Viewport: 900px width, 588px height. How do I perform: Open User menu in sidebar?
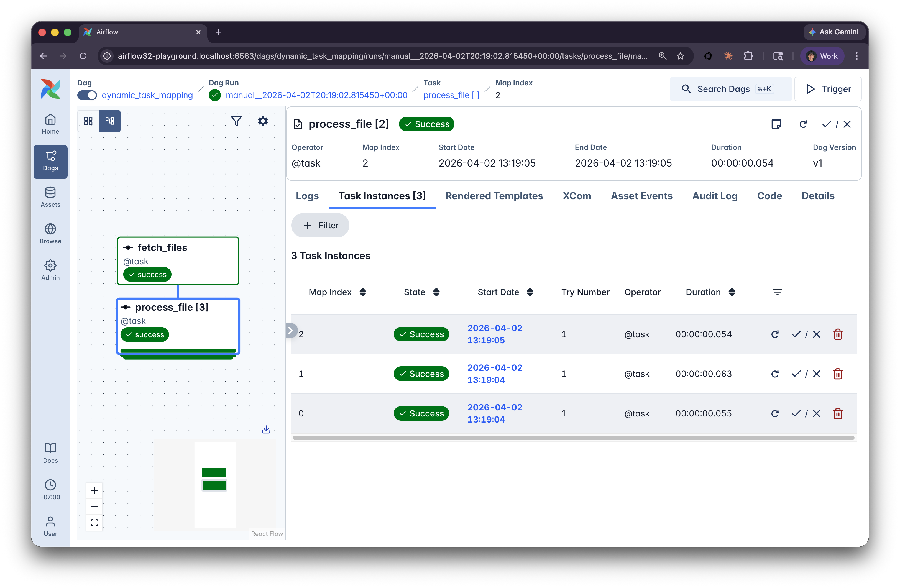click(50, 526)
